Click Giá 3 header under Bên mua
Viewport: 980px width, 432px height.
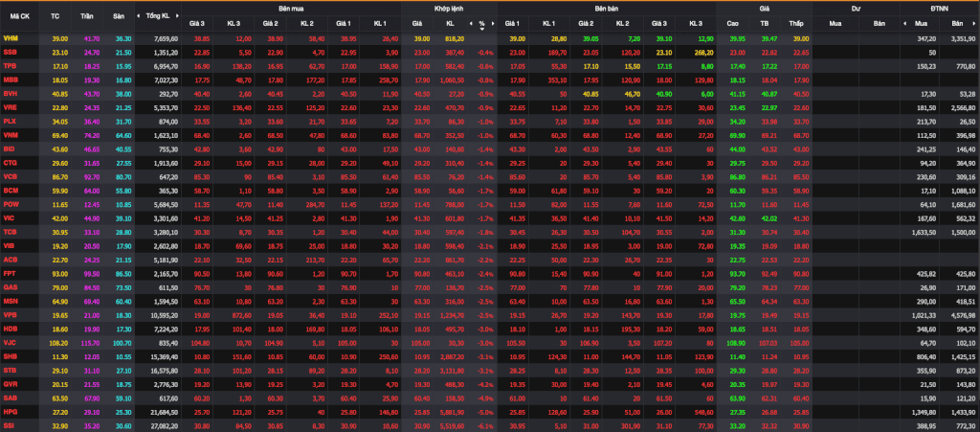click(x=197, y=24)
